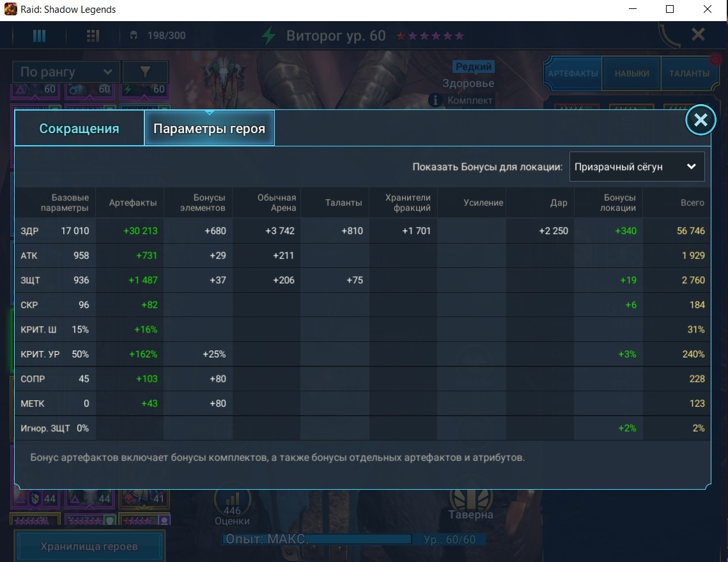The height and width of the screenshot is (562, 728).
Task: Minimize the Raid: Shadow Legends window
Action: click(x=632, y=10)
